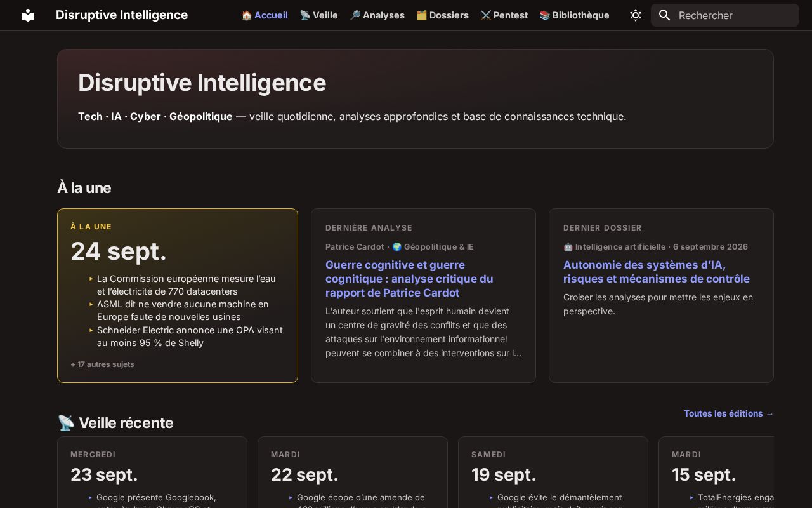
Task: Open the Bibliothèque section
Action: coord(574,15)
